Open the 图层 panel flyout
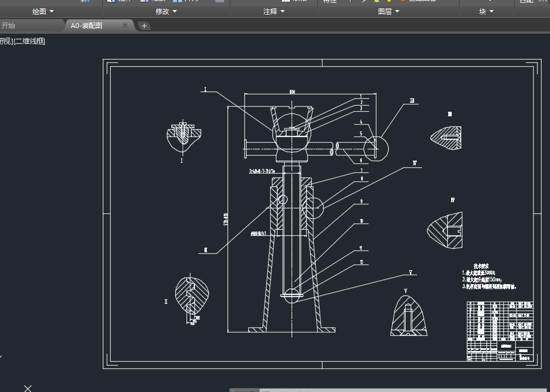 pos(389,11)
